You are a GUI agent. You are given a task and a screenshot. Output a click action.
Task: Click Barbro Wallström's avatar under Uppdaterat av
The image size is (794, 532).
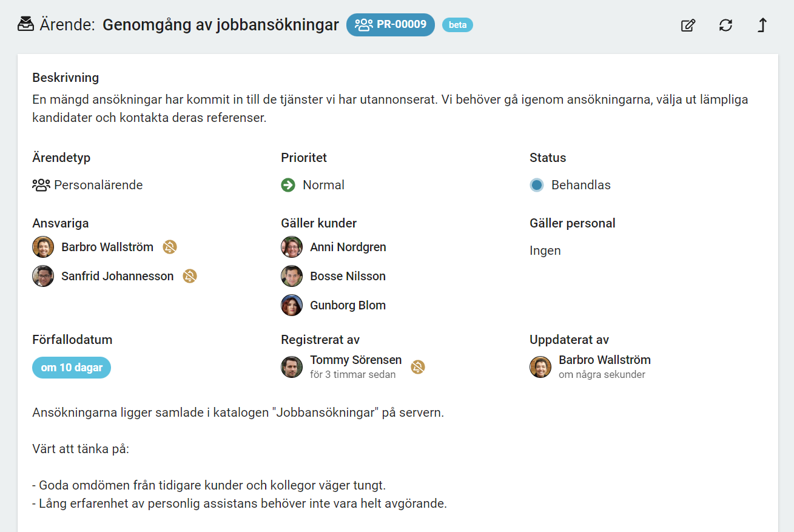(x=540, y=367)
